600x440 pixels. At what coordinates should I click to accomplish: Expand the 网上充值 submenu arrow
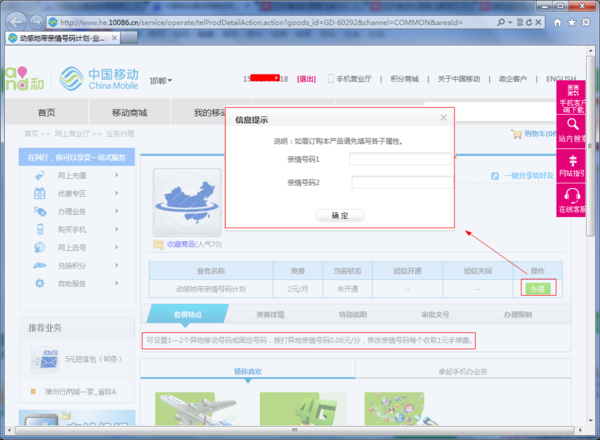pos(117,175)
